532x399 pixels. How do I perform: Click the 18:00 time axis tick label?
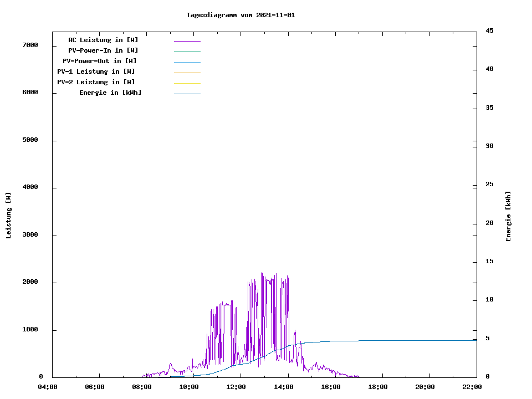point(378,387)
